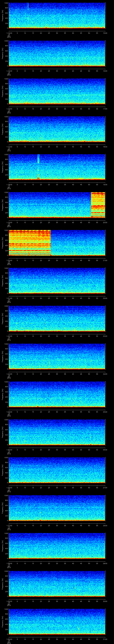The image size is (114, 644).
Task: Click the 1:23:00 start time label
Action: [x=9, y=374]
